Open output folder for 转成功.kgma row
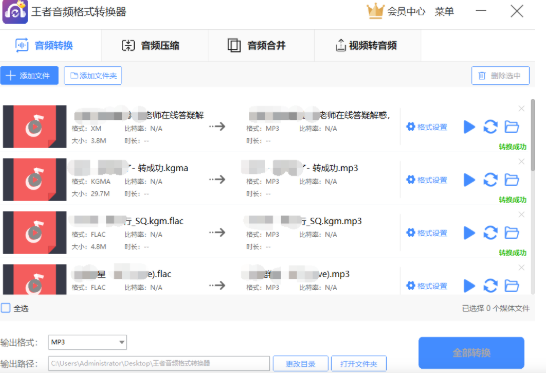 point(512,180)
